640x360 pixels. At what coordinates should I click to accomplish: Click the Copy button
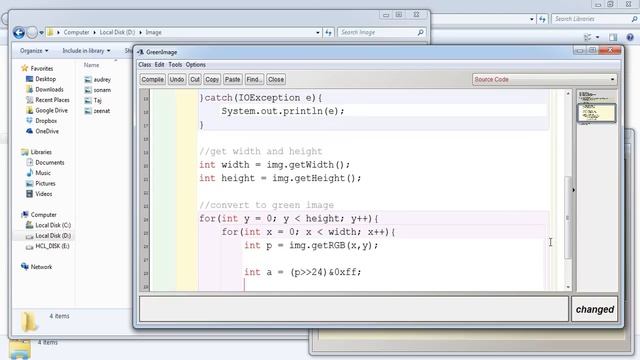tap(212, 79)
